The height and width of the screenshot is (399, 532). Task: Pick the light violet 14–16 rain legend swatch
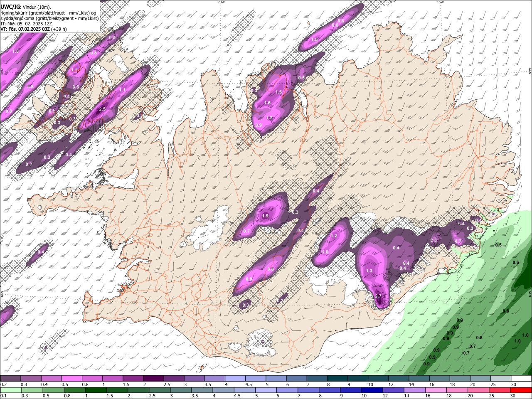pyautogui.click(x=414, y=390)
